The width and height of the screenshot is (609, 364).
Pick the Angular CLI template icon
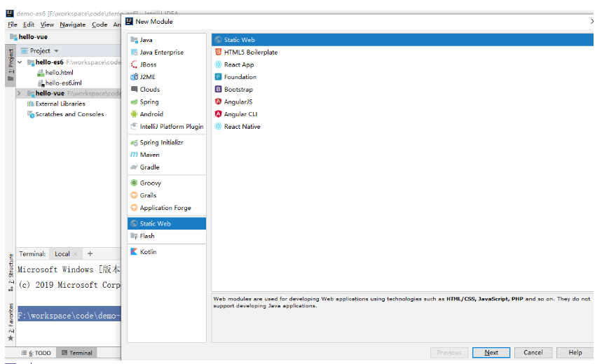218,114
